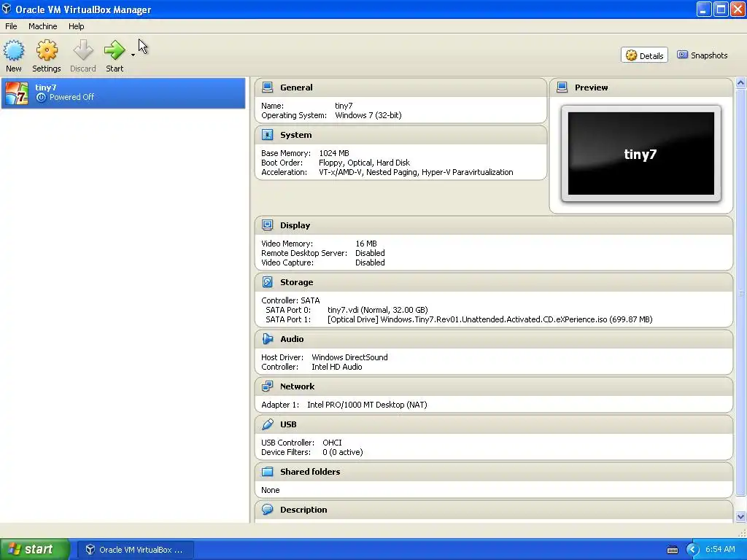Click the Network section icon
This screenshot has width=747, height=560.
click(267, 386)
